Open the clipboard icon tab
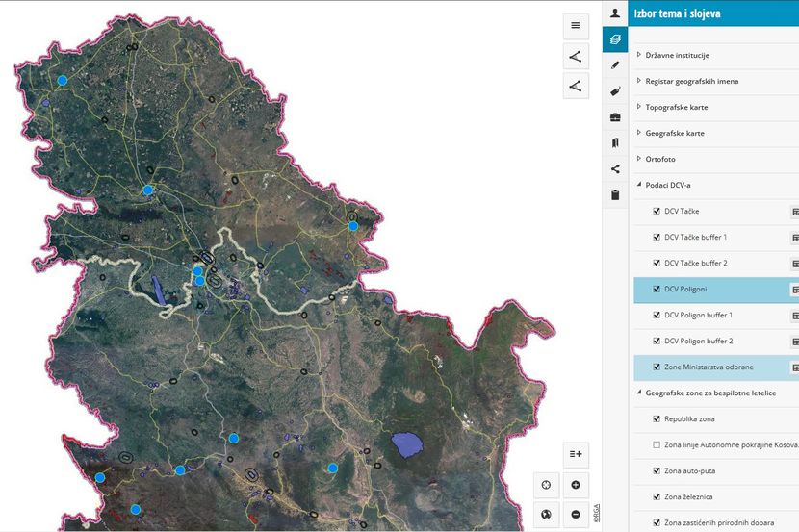 (x=615, y=195)
